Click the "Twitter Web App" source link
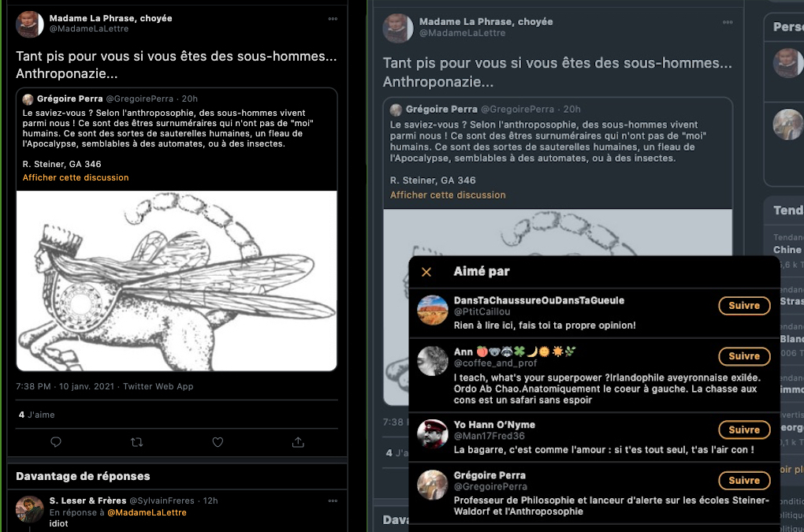Viewport: 804px width, 532px height. tap(158, 387)
